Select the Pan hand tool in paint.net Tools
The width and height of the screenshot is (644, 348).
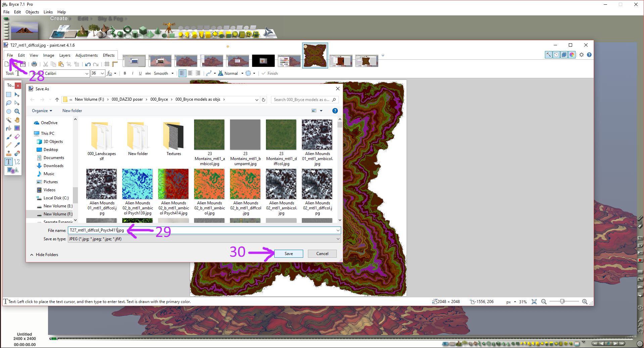(17, 120)
